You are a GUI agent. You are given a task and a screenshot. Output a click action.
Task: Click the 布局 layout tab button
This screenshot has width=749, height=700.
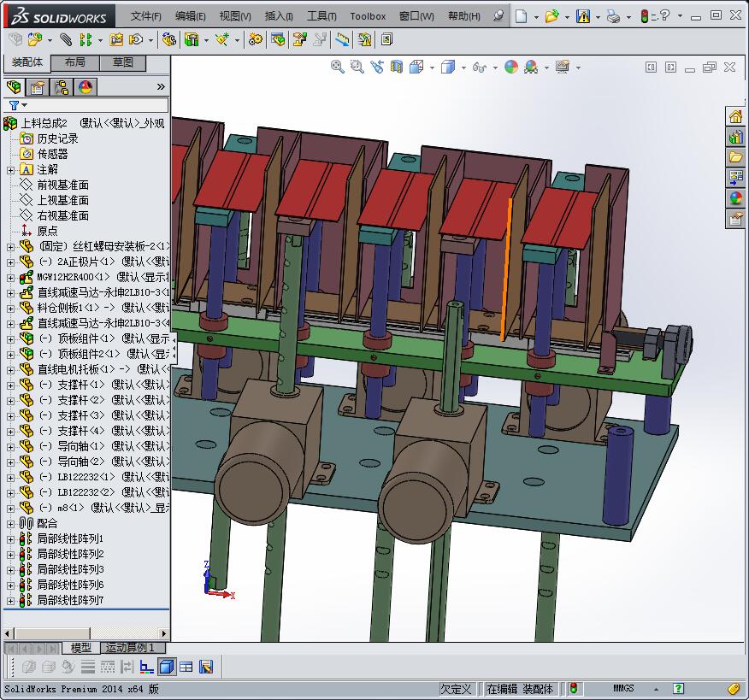point(74,62)
